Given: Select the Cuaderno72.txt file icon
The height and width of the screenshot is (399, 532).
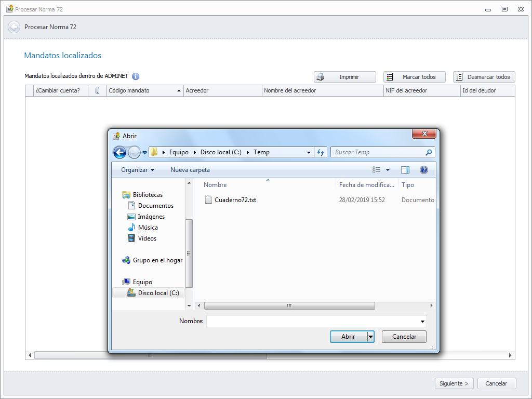Looking at the screenshot, I should (x=208, y=200).
